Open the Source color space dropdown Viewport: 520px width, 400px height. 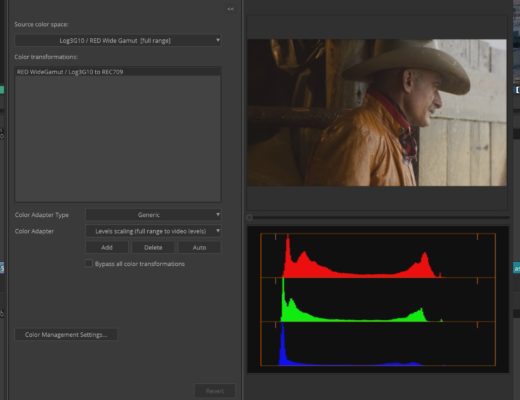tap(118, 41)
